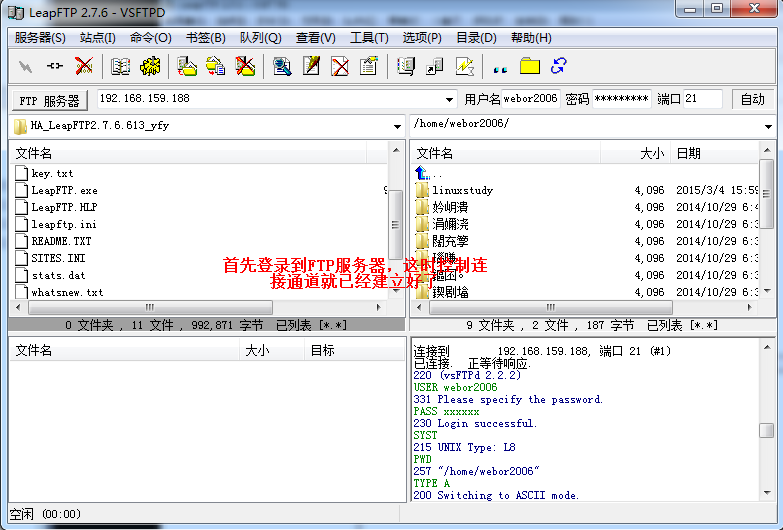Click the file icon beside README.TXT
This screenshot has width=783, height=530.
tap(21, 241)
